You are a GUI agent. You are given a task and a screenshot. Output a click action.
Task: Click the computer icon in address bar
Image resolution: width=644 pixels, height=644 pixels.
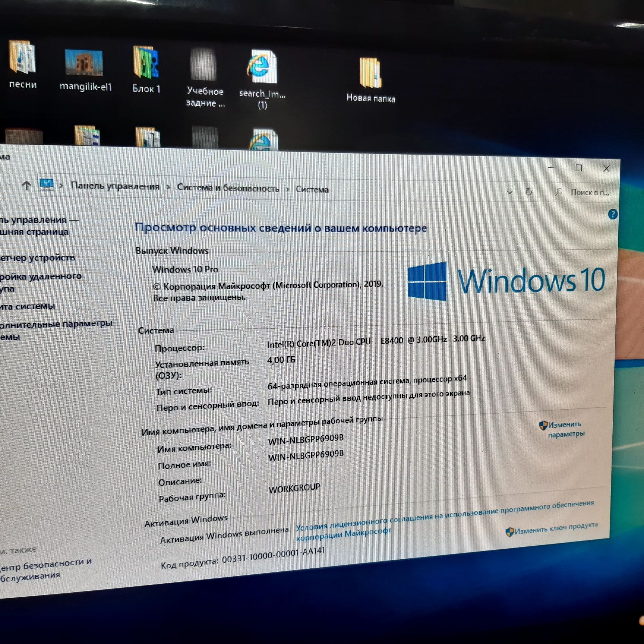click(47, 184)
